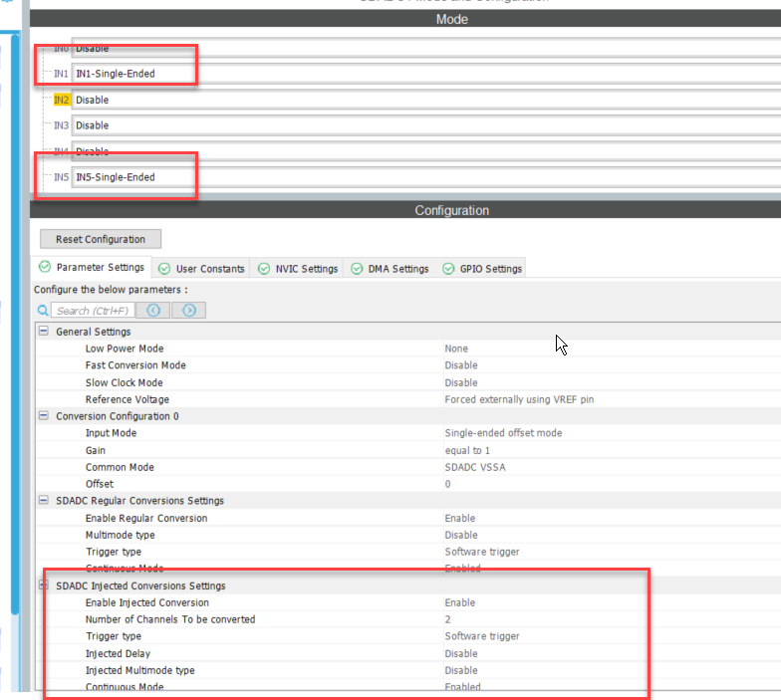Click the DMA Settings green check icon
Image resolution: width=781 pixels, height=700 pixels.
(x=357, y=269)
